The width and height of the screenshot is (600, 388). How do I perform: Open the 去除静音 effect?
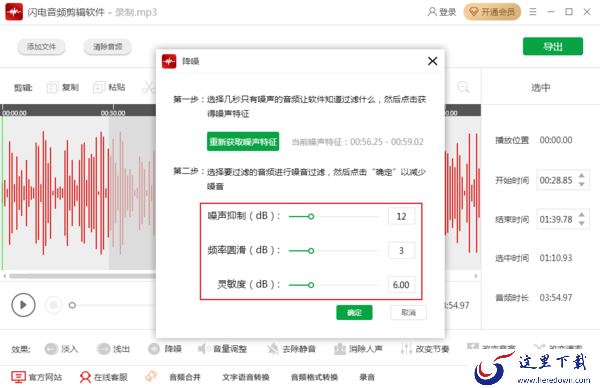pos(292,349)
